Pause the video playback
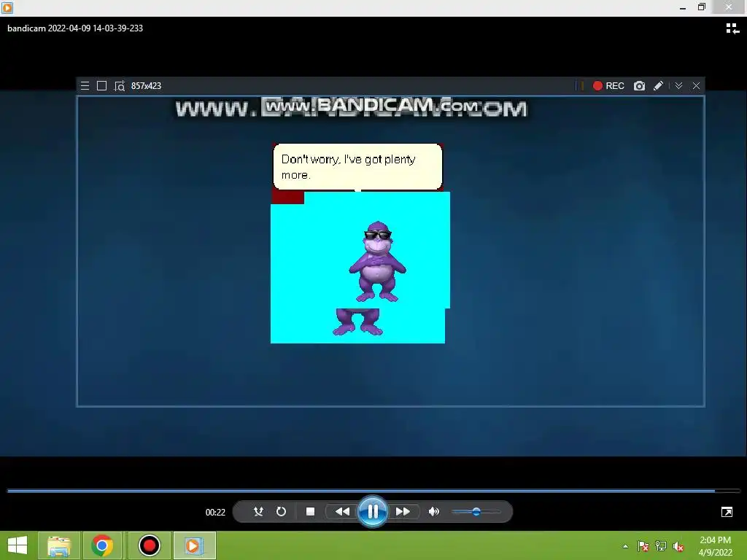This screenshot has height=560, width=747. point(373,511)
